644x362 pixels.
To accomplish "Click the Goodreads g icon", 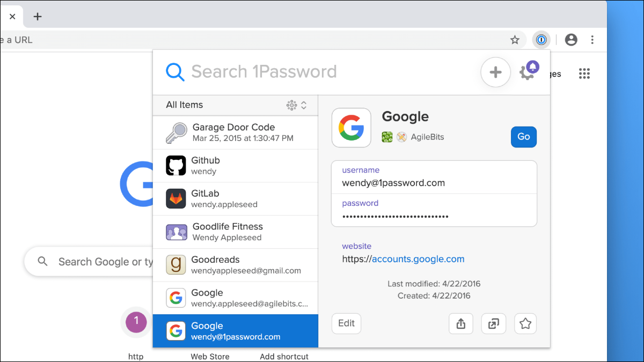I will coord(176,265).
